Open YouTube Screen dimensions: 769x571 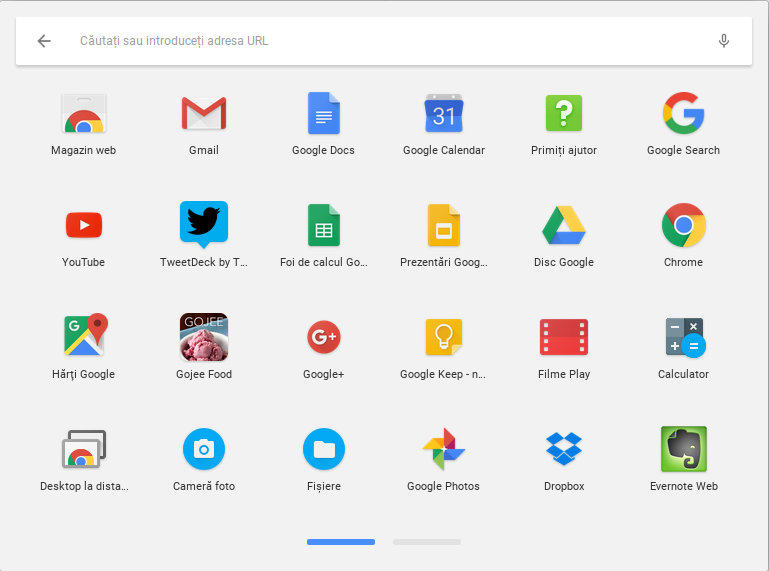point(84,225)
